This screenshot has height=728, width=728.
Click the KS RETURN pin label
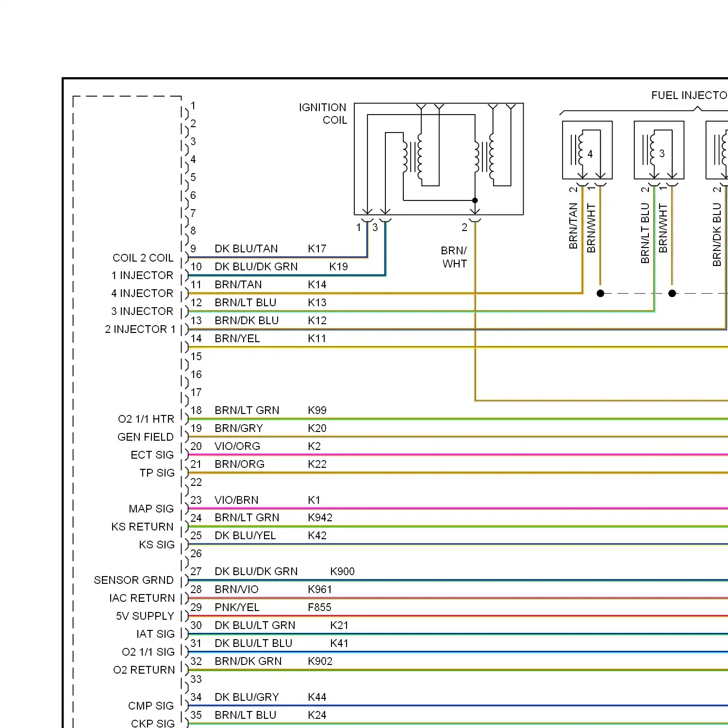(x=142, y=527)
